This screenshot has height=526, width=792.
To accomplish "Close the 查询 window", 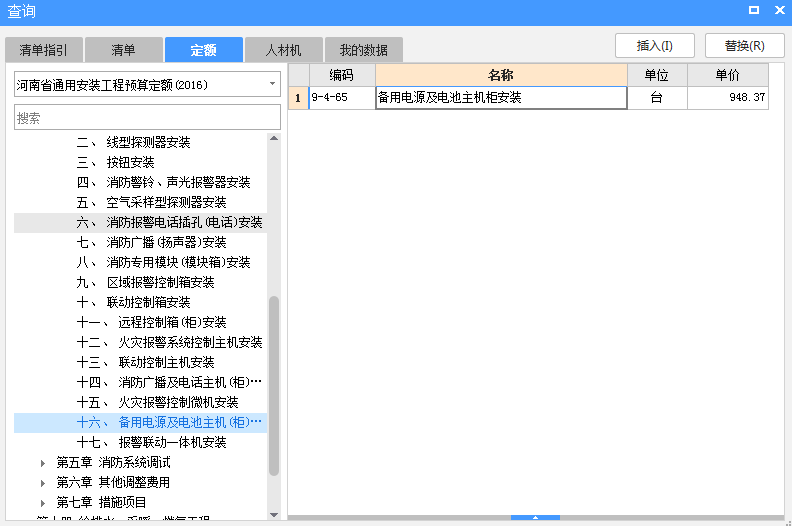I will (779, 10).
